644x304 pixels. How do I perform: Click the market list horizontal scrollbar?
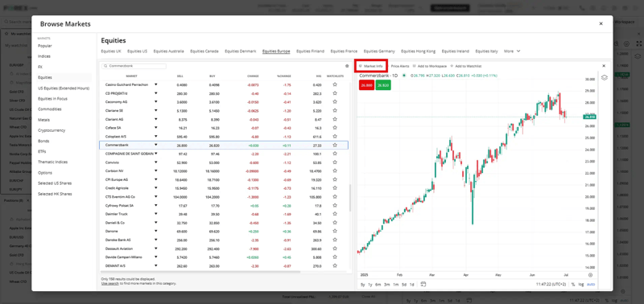200,272
